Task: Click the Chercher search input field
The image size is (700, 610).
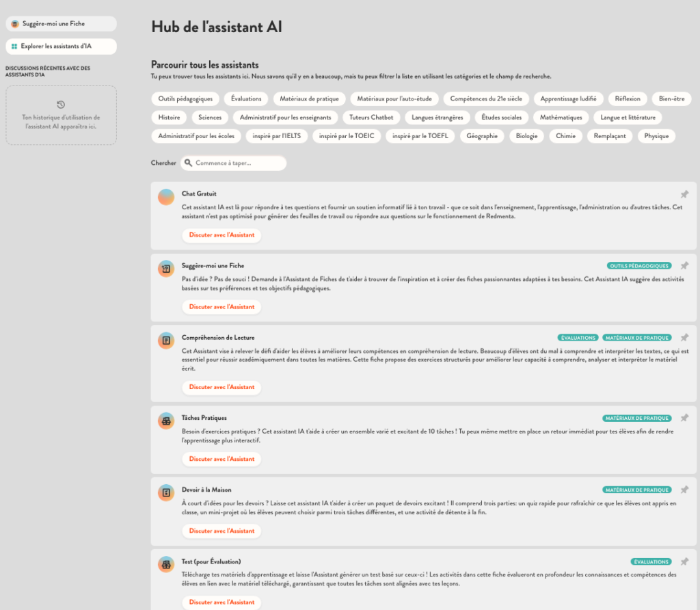Action: tap(238, 163)
